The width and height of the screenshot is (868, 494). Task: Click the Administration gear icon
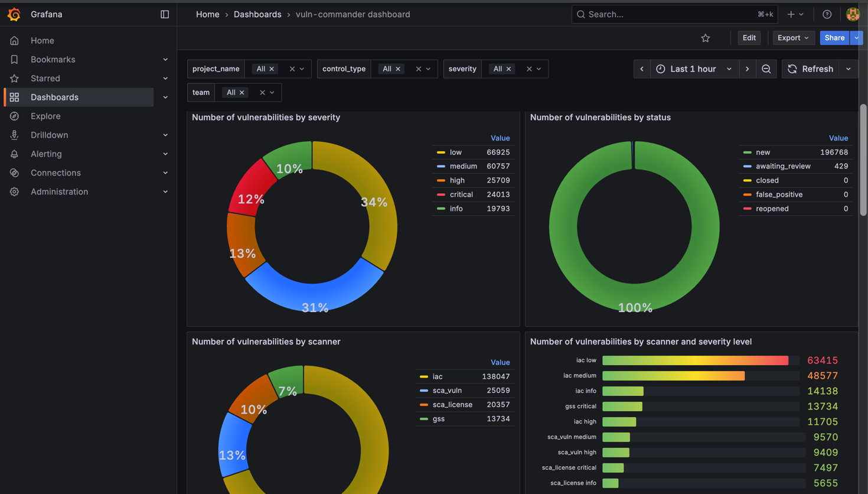[14, 192]
